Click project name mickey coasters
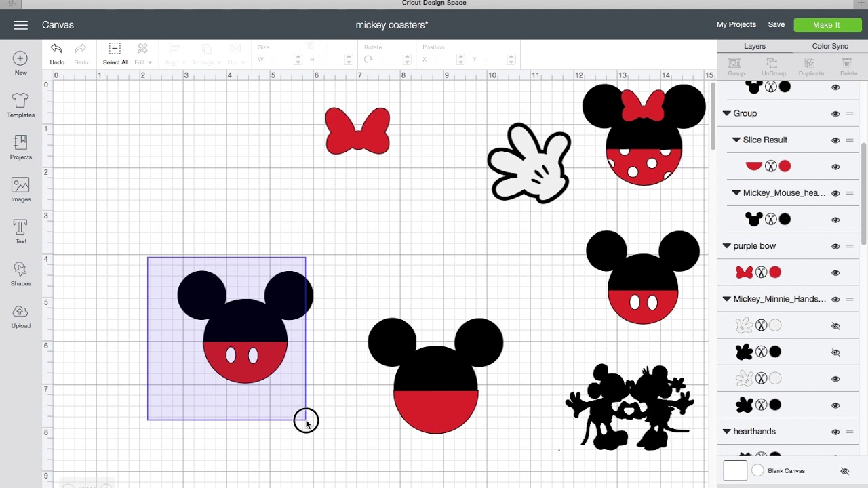 (x=392, y=25)
